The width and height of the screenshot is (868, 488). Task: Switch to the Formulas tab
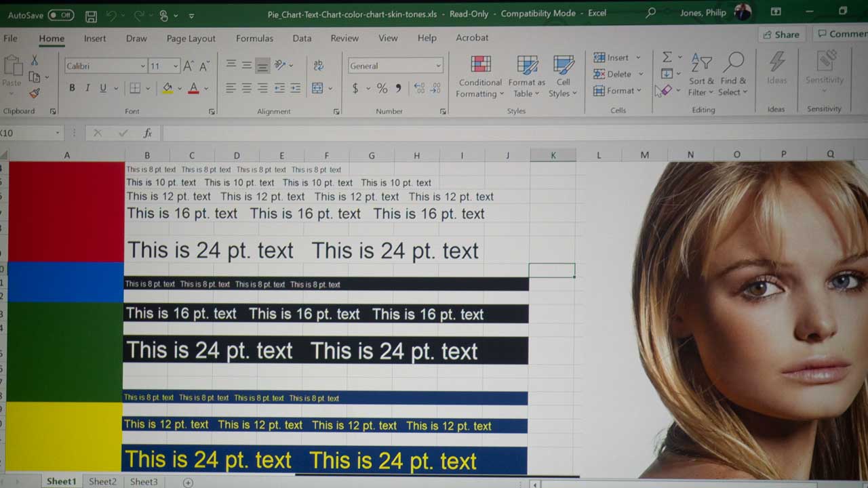tap(254, 39)
